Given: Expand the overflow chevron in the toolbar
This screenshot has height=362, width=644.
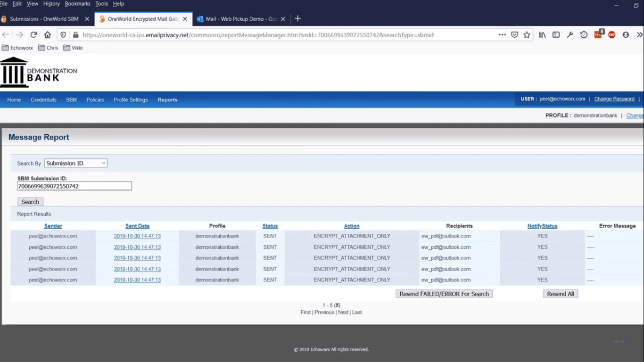Looking at the screenshot, I should pos(639,34).
